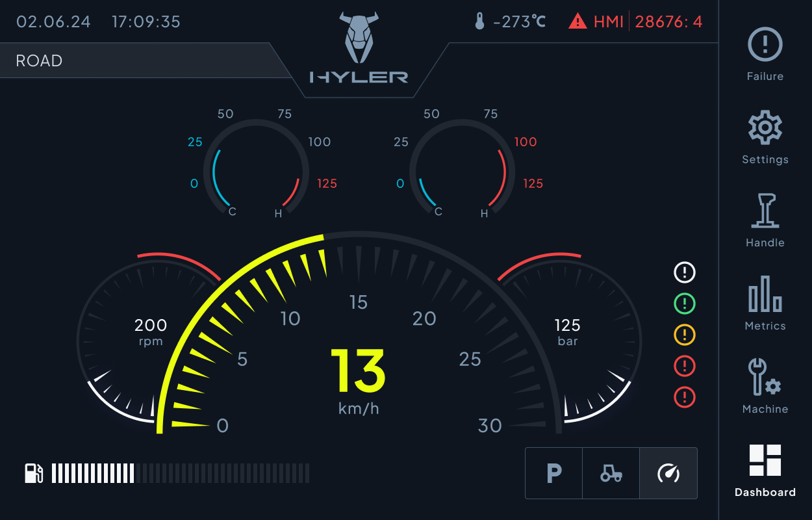Click the fuel level bar
The width and height of the screenshot is (812, 520).
[181, 473]
